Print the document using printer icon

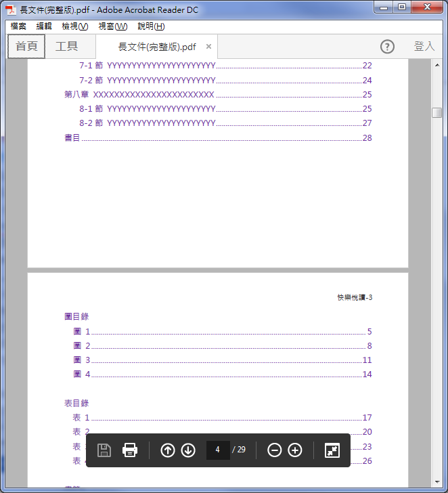pyautogui.click(x=130, y=450)
